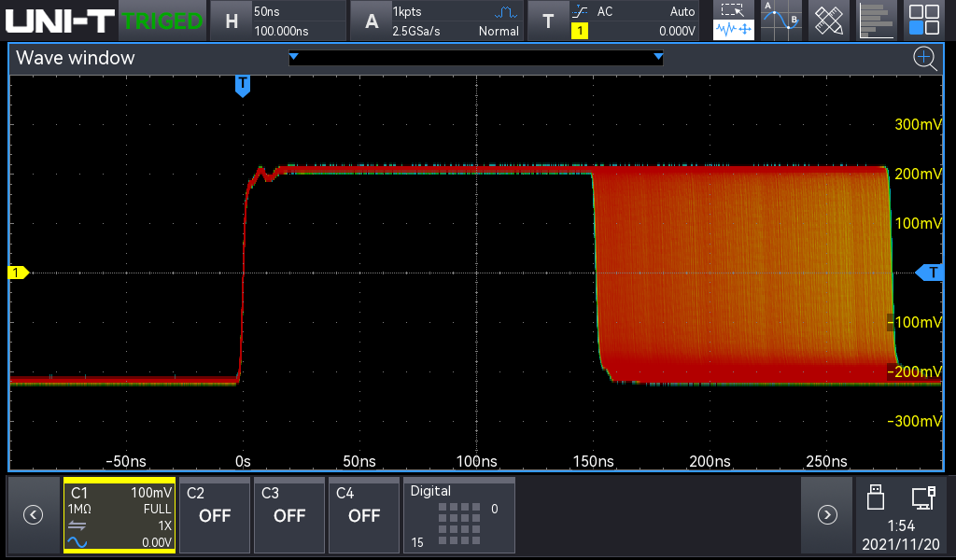The width and height of the screenshot is (956, 560).
Task: Open the Digital channels panel
Action: point(458,515)
